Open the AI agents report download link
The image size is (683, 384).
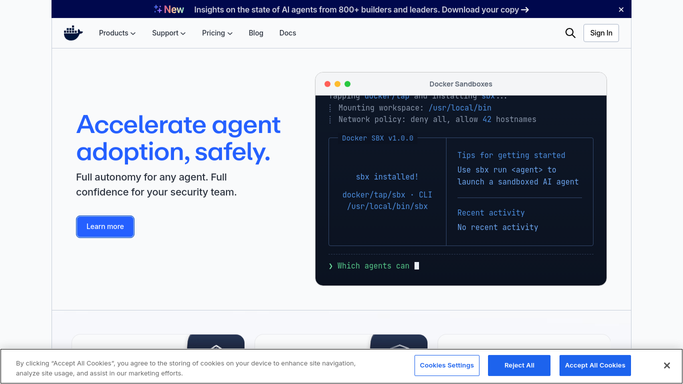pyautogui.click(x=362, y=10)
